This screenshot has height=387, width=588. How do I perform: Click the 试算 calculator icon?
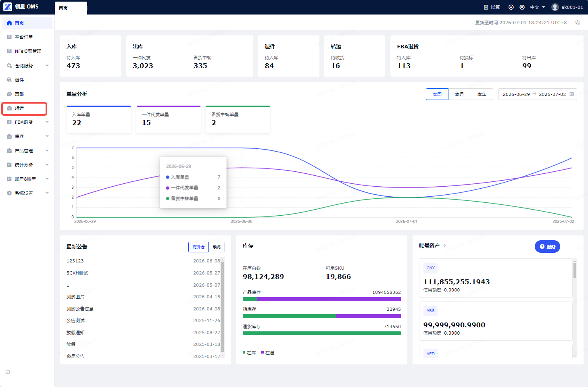pyautogui.click(x=486, y=7)
